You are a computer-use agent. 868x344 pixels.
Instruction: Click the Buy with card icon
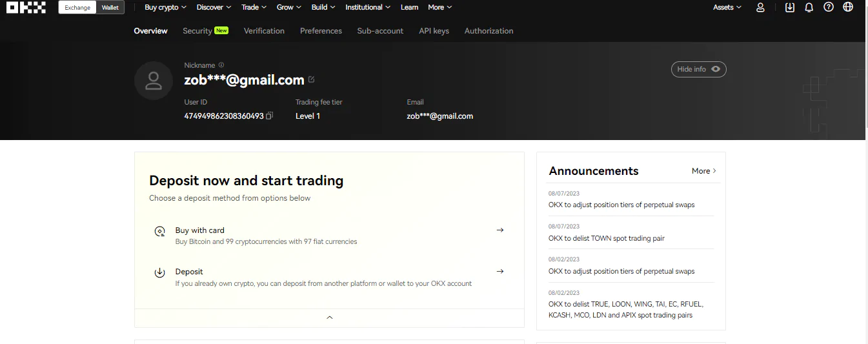(160, 231)
